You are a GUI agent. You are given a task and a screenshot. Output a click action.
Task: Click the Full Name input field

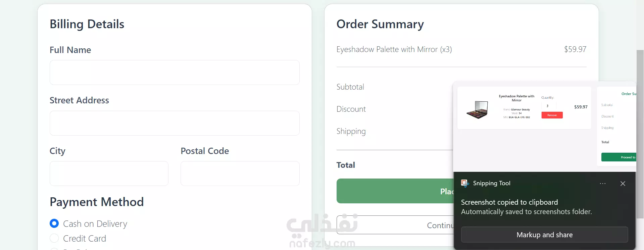(x=175, y=72)
